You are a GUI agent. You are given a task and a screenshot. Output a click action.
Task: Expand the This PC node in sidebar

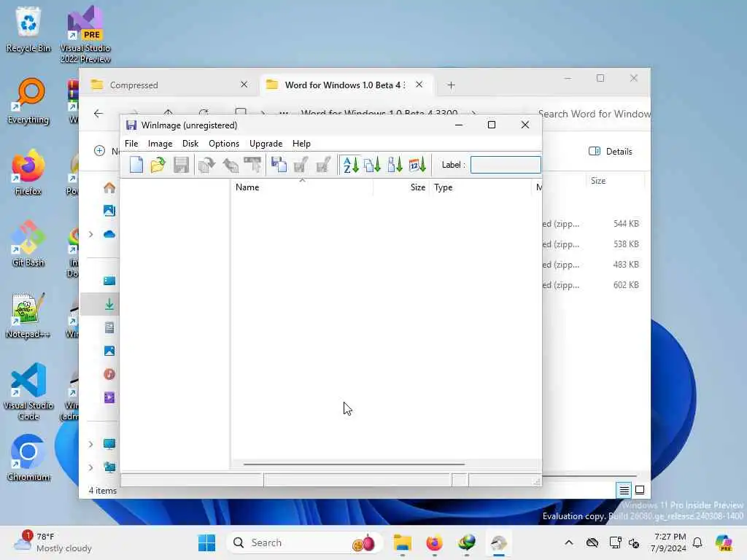[x=90, y=444]
